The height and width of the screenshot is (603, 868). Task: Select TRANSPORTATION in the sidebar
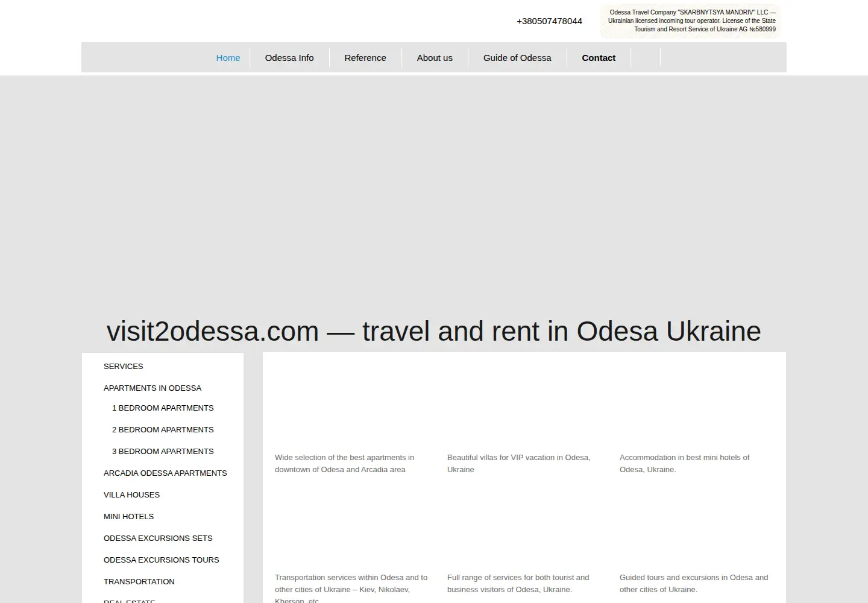pyautogui.click(x=139, y=582)
